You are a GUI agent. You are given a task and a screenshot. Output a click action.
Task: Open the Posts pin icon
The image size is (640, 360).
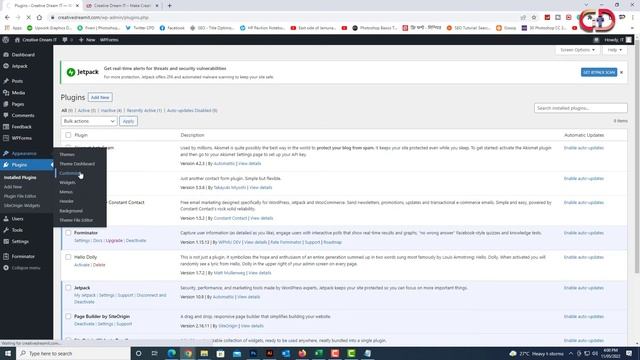point(6,81)
